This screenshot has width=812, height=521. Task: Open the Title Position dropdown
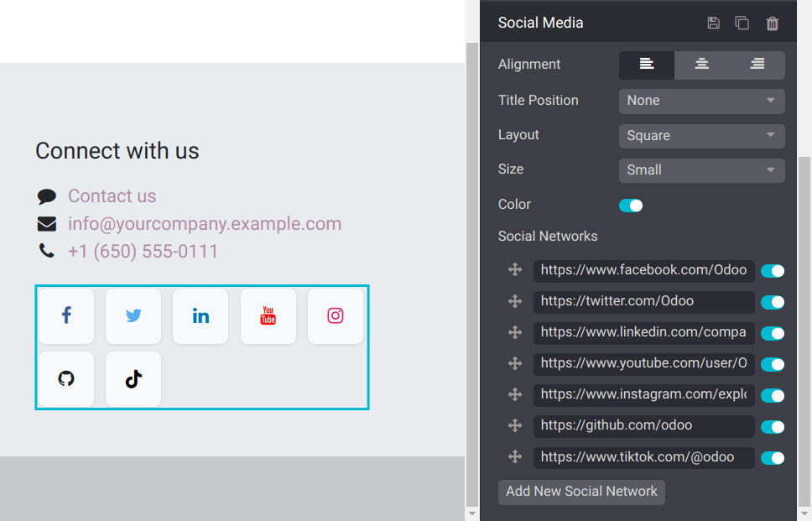pos(701,101)
